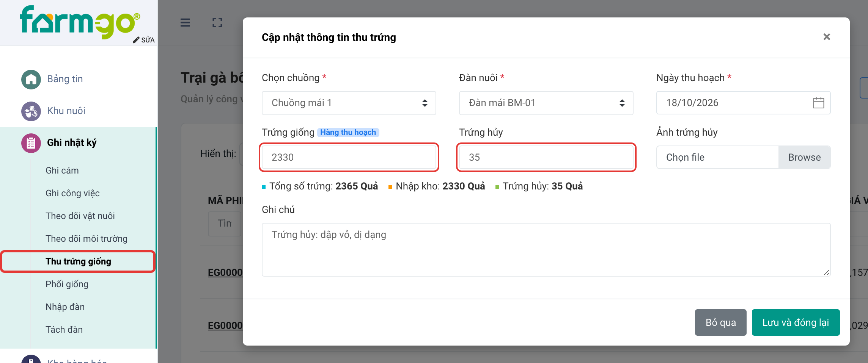Toggle the hamburger menu icon

[x=185, y=23]
